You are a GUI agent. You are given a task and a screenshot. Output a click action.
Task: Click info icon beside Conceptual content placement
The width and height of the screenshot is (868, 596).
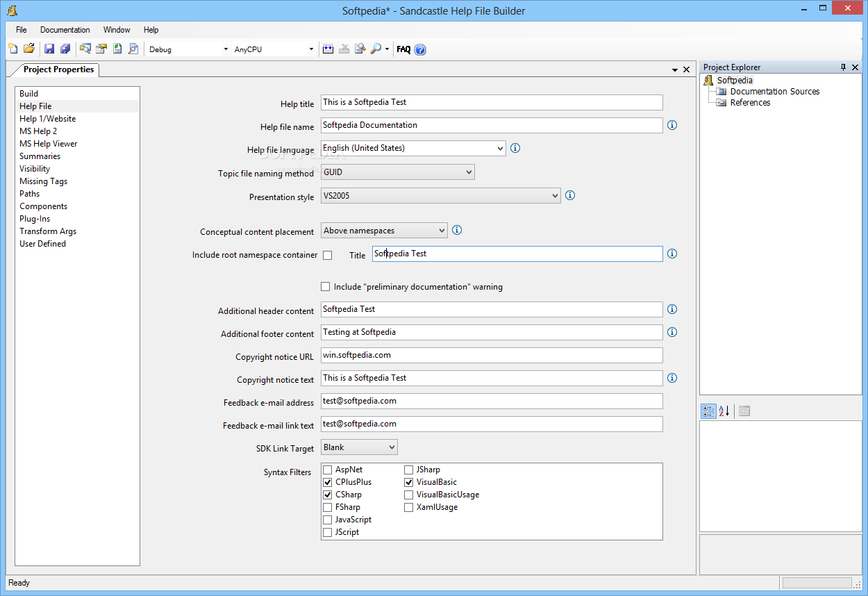(x=457, y=230)
